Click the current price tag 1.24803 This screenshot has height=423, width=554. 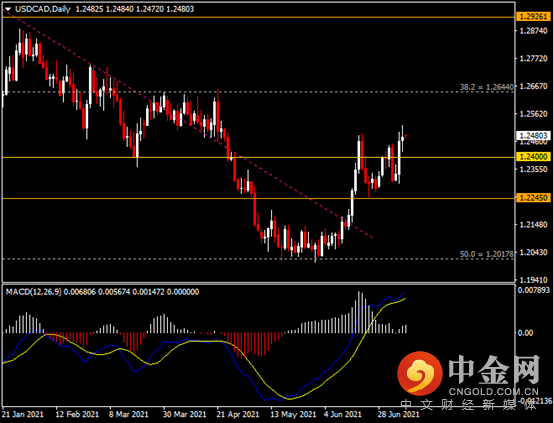[534, 136]
